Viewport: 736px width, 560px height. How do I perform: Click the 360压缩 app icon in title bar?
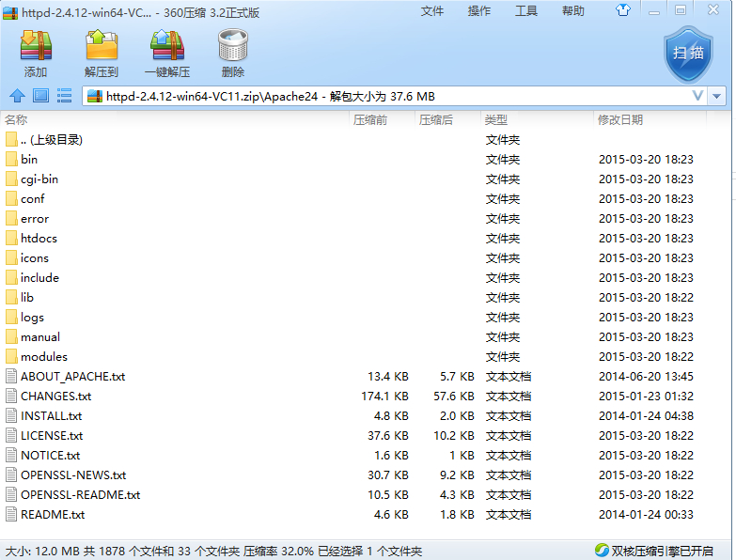(10, 12)
